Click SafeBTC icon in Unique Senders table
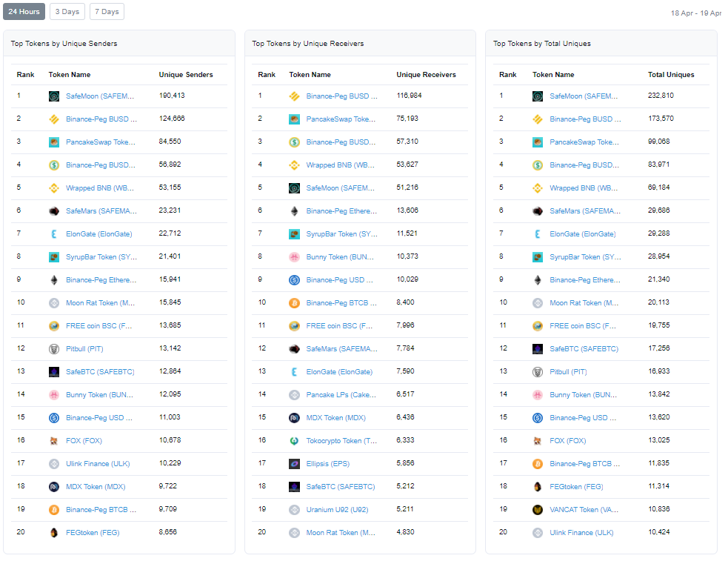This screenshot has width=728, height=564. 54,372
